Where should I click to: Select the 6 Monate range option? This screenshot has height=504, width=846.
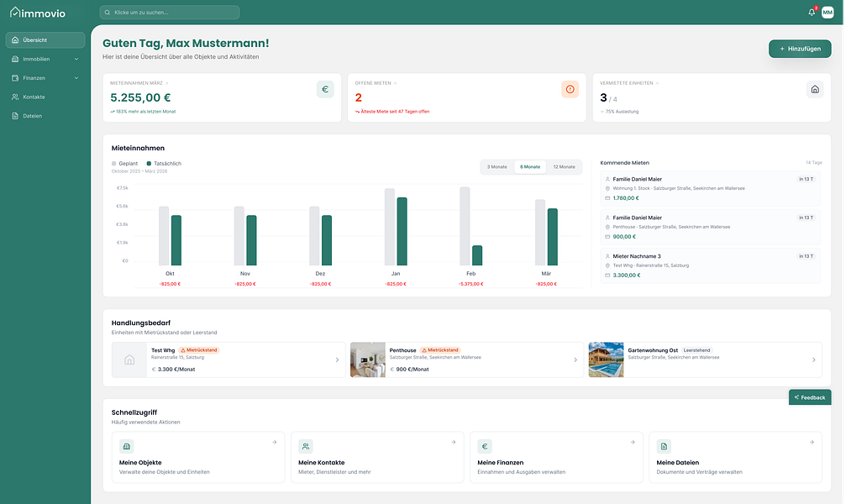point(530,167)
